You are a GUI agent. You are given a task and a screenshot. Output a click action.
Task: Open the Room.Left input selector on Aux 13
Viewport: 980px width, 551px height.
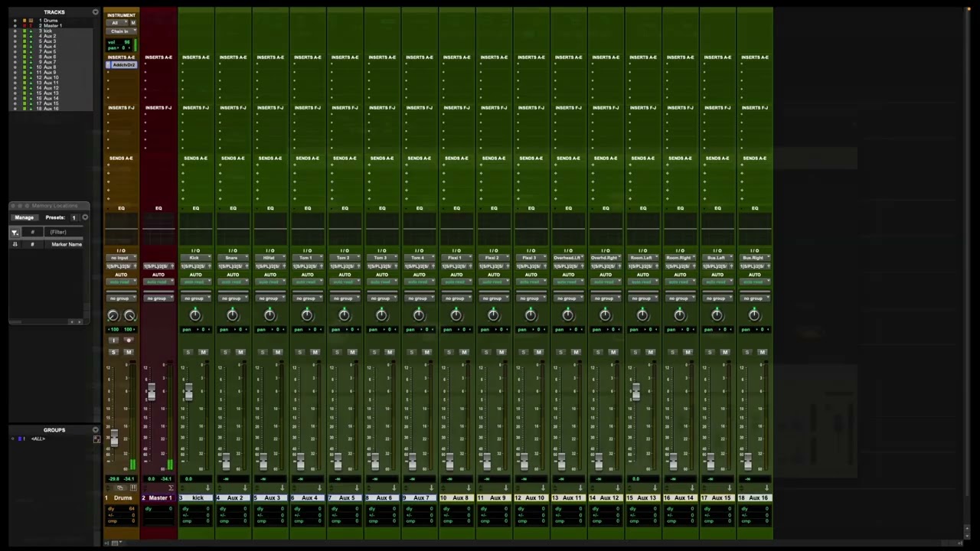[643, 259]
